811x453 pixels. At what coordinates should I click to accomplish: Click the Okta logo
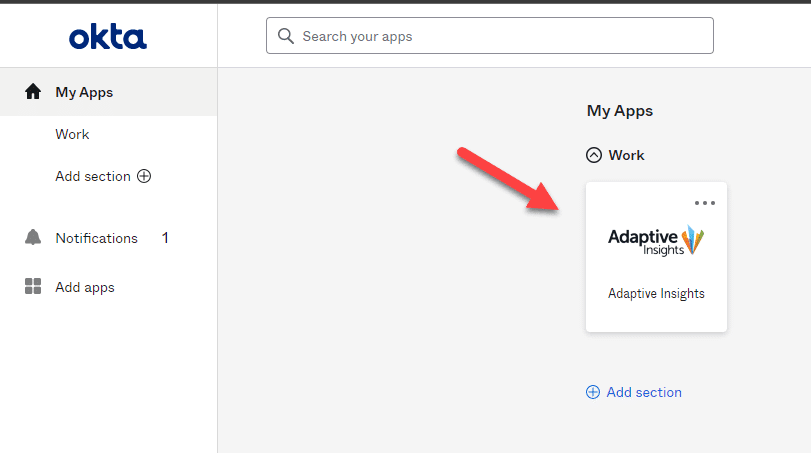tap(108, 37)
